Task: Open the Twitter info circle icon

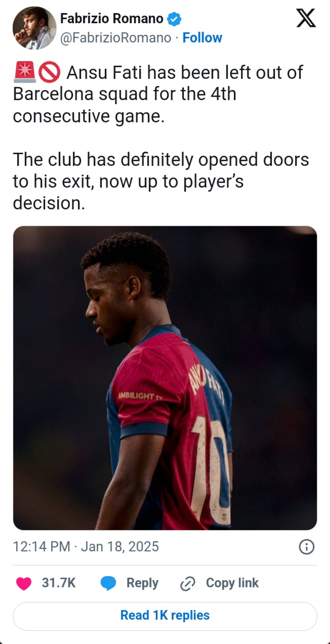Action: [x=307, y=547]
